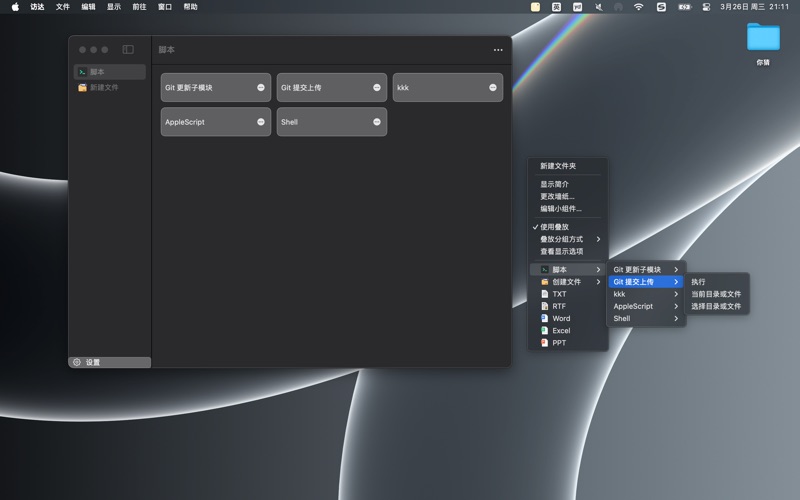This screenshot has width=800, height=500.
Task: Remove the Git 更新子模块 script card
Action: [261, 88]
